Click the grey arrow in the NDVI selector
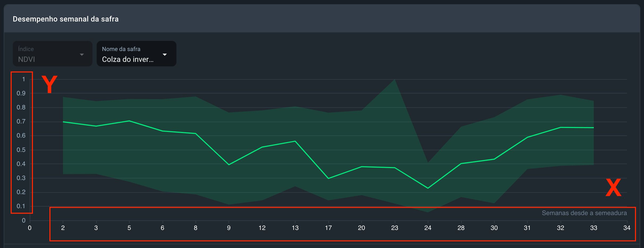Viewport: 644px width, 248px height. click(x=82, y=54)
